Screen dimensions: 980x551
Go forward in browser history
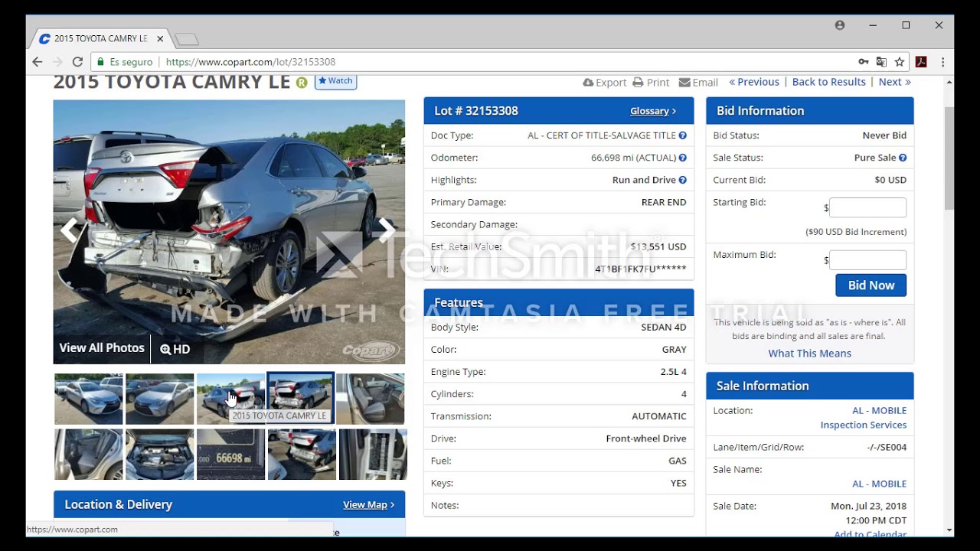coord(57,62)
